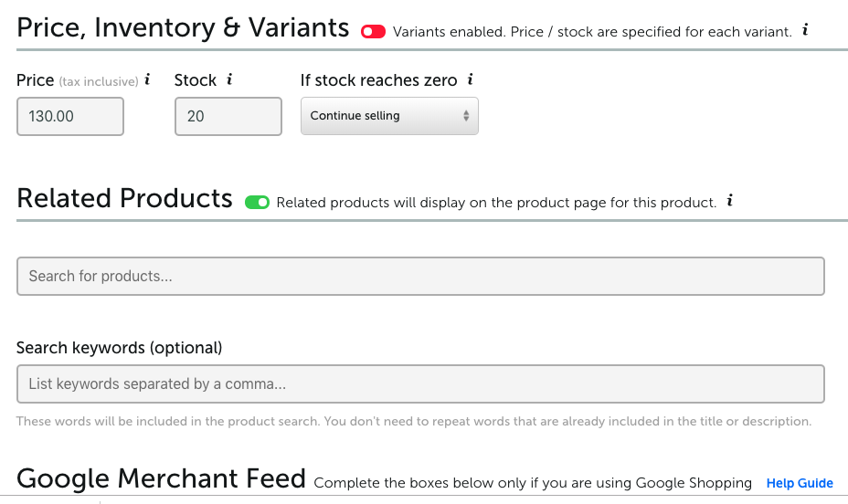Image resolution: width=848 pixels, height=504 pixels.
Task: Toggle the red Variants enabled switch
Action: (373, 32)
